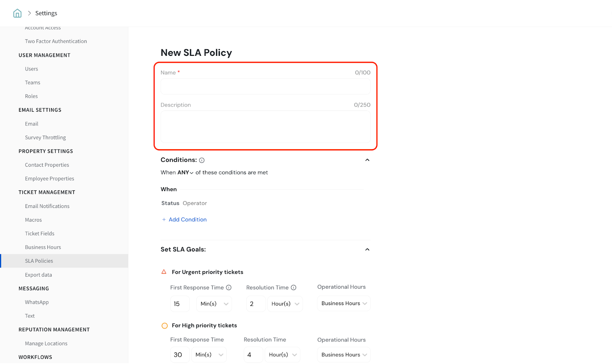Click the home icon in breadcrumb
The image size is (612, 364).
(x=17, y=13)
